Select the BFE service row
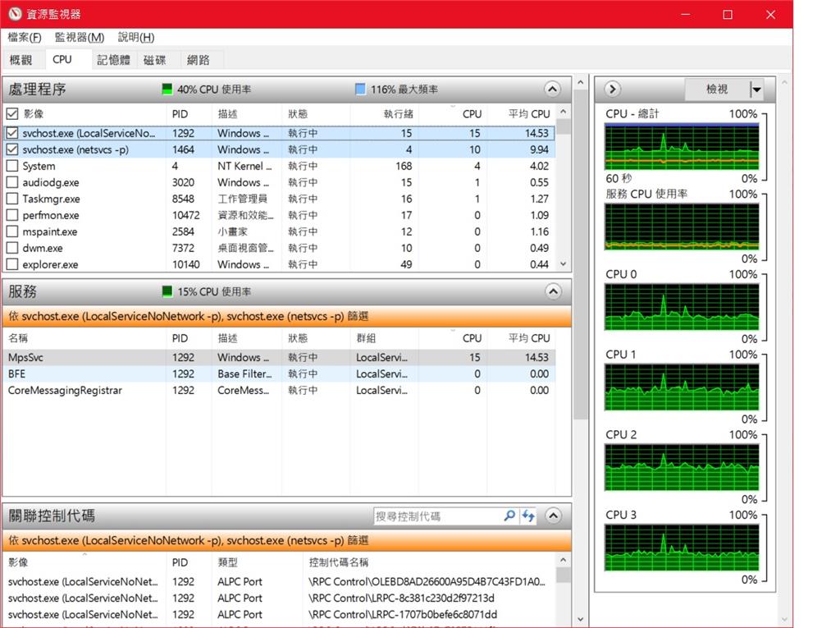Screen dimensions: 840x628 (x=279, y=374)
